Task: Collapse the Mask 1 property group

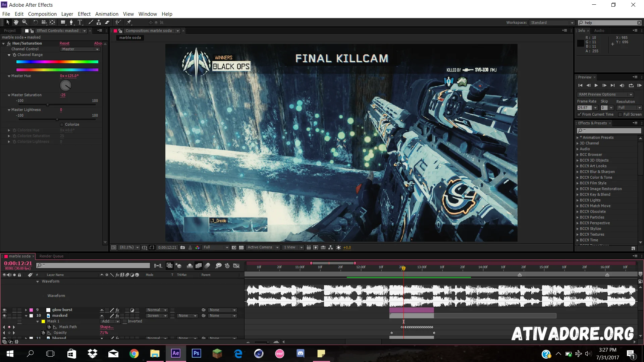Action: click(38, 321)
